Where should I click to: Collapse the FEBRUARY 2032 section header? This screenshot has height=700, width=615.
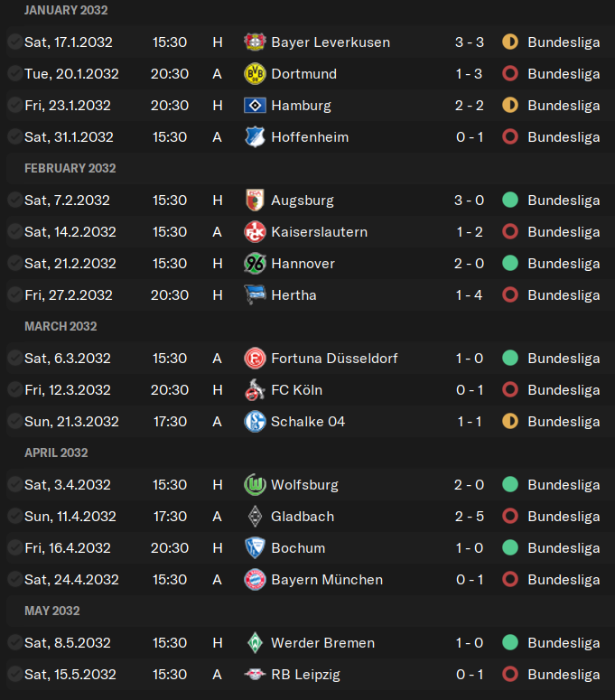pyautogui.click(x=70, y=168)
